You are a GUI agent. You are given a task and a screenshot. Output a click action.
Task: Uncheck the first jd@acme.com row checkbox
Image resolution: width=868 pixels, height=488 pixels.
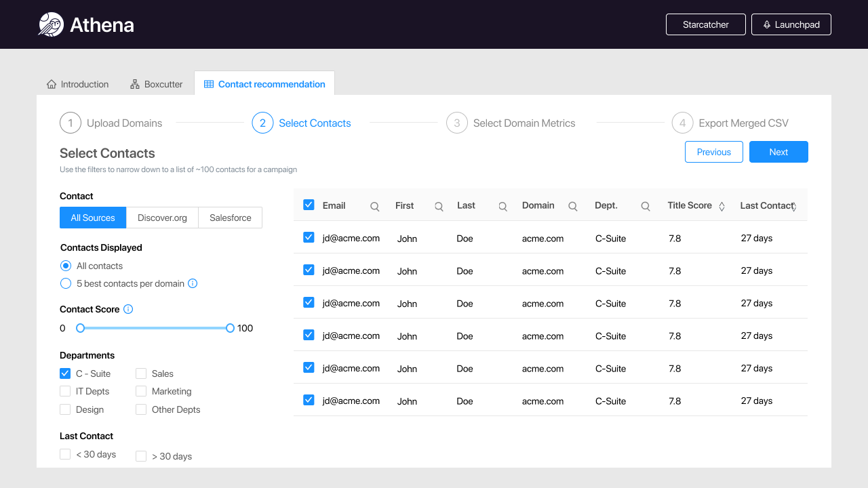pos(309,237)
